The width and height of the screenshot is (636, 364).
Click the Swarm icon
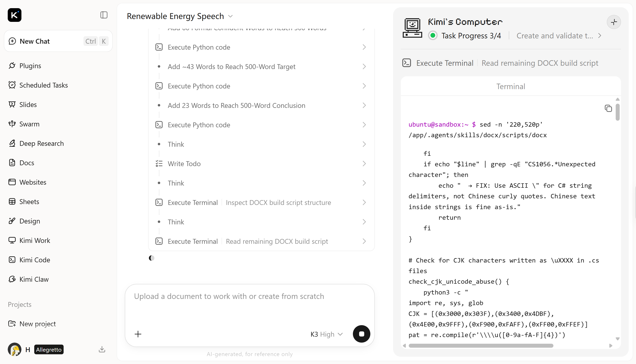click(x=12, y=124)
